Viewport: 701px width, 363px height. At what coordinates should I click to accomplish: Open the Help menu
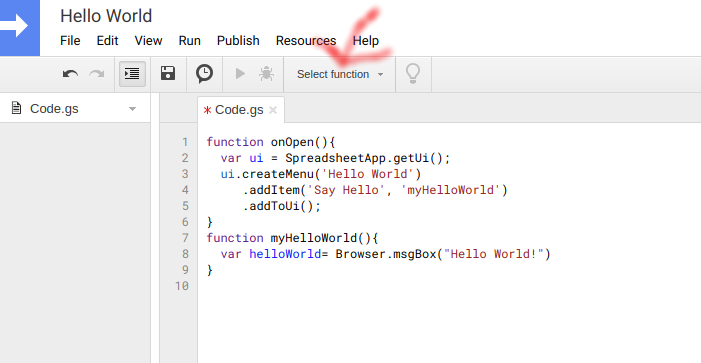(x=366, y=41)
